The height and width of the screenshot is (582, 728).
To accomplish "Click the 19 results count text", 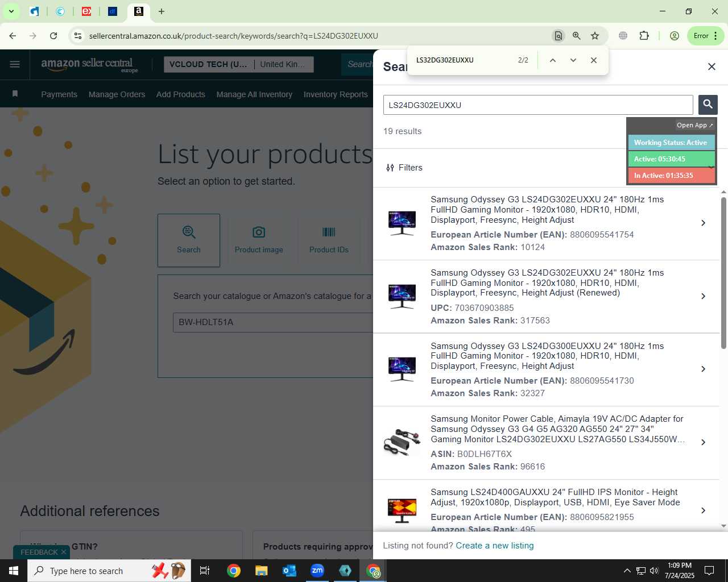I will tap(402, 131).
